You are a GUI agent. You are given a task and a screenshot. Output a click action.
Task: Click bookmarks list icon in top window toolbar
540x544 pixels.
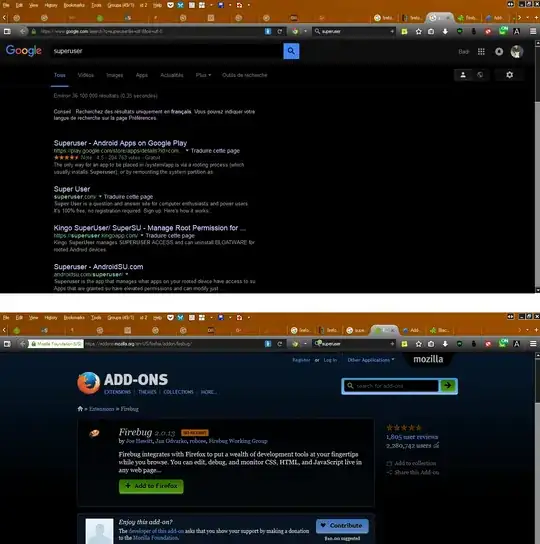click(431, 32)
